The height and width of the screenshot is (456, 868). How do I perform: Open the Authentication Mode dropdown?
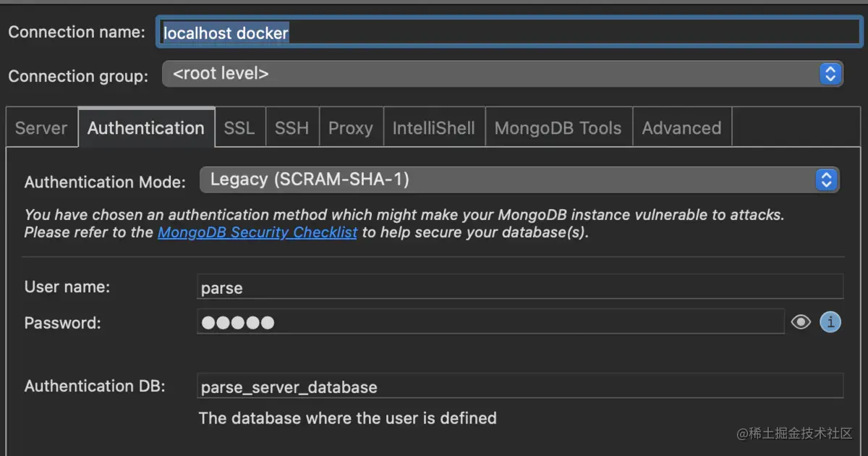506,180
